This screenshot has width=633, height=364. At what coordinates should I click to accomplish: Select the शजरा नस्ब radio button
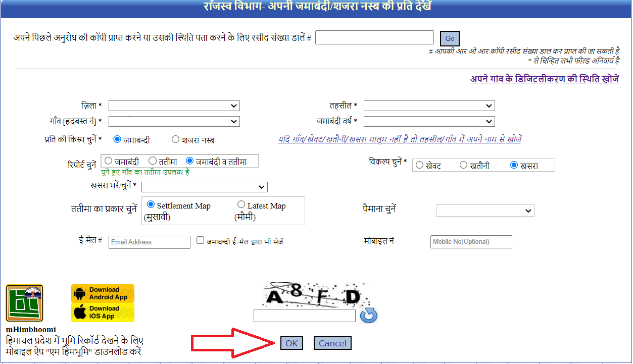pos(176,139)
